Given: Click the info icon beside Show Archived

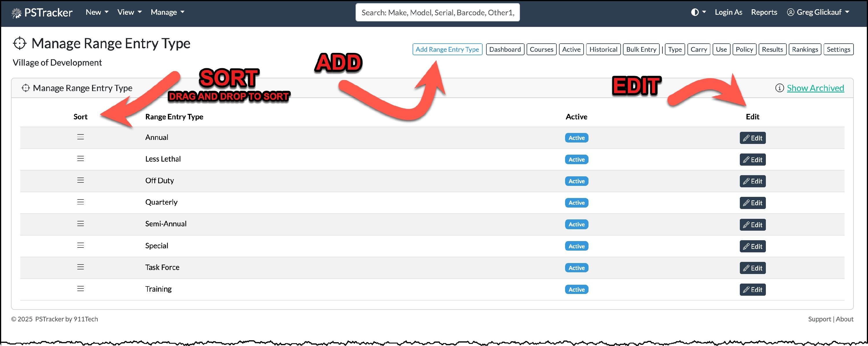Looking at the screenshot, I should (x=779, y=88).
